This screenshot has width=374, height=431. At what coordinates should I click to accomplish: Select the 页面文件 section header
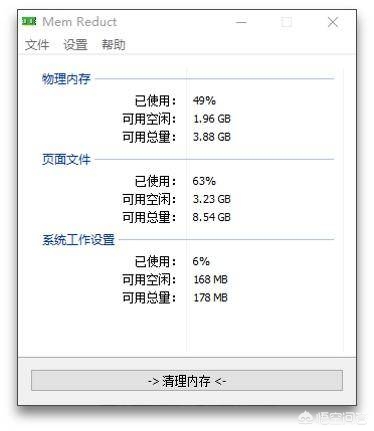(66, 159)
